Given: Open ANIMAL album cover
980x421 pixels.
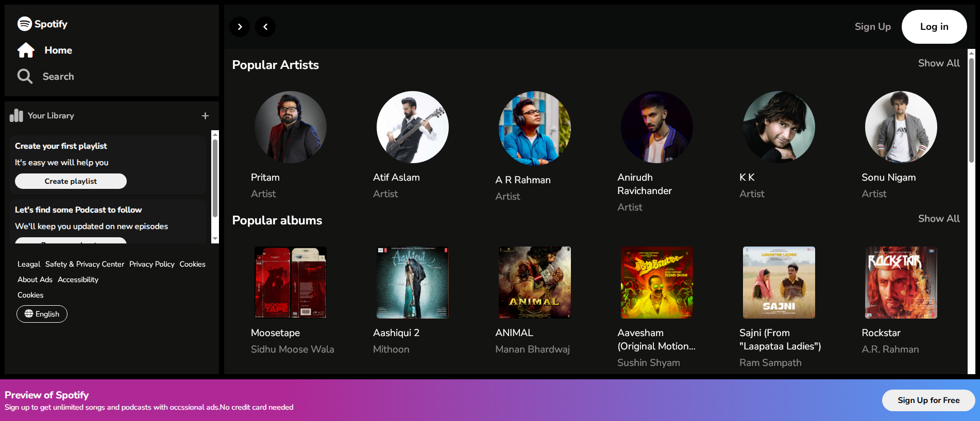Looking at the screenshot, I should click(535, 283).
